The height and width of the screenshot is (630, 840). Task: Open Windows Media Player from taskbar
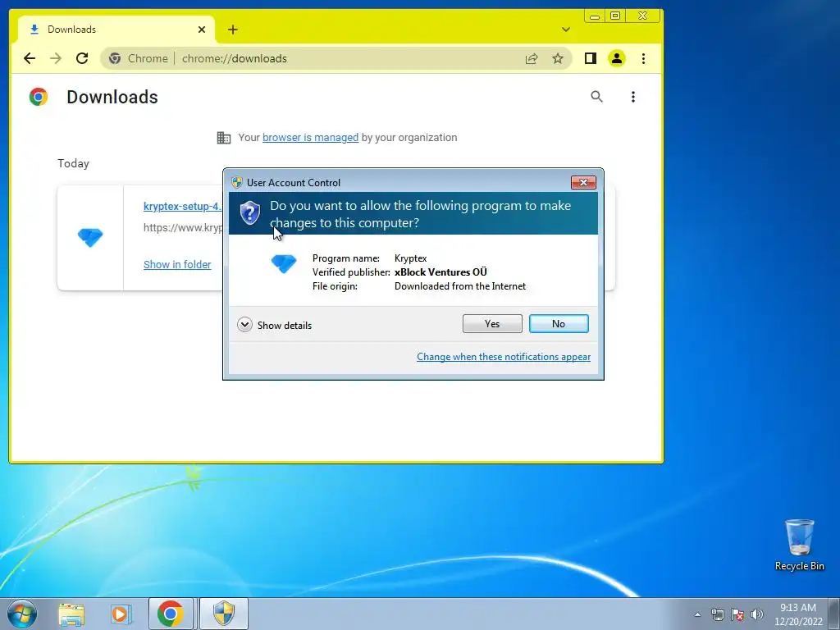coord(121,614)
